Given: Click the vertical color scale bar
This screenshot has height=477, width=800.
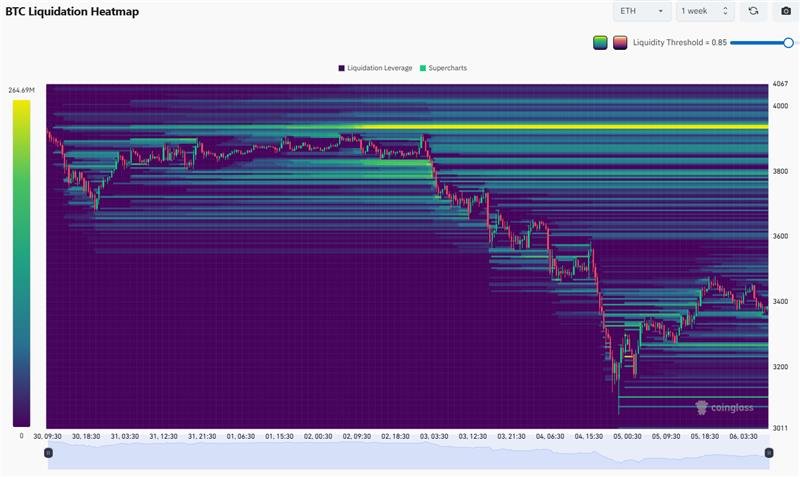Looking at the screenshot, I should pos(21,263).
